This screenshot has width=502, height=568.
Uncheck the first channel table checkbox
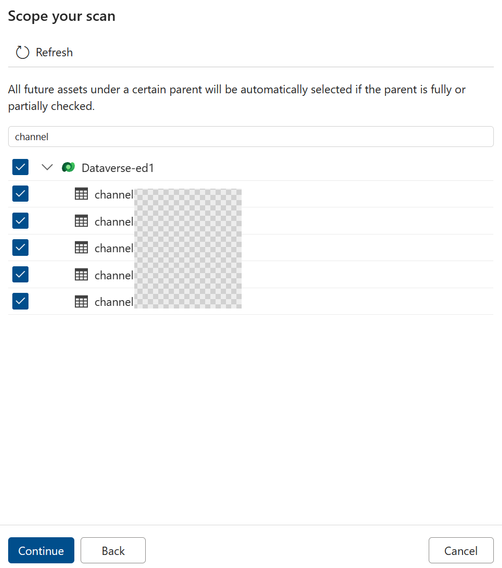click(20, 194)
